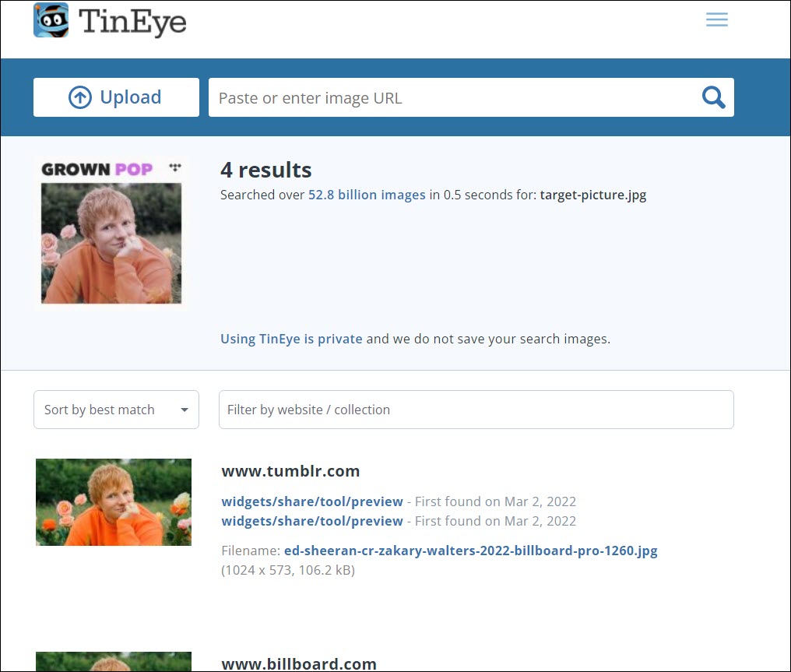The image size is (791, 672).
Task: Open the Using TinEye is private link
Action: click(291, 339)
